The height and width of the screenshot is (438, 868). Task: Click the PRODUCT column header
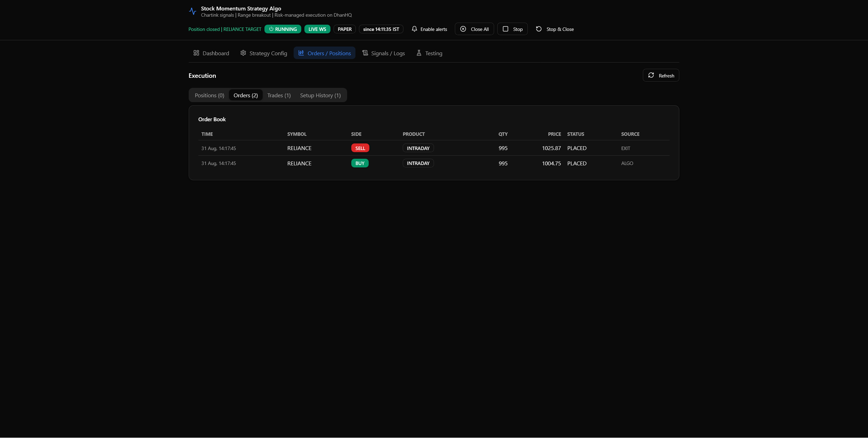click(414, 134)
